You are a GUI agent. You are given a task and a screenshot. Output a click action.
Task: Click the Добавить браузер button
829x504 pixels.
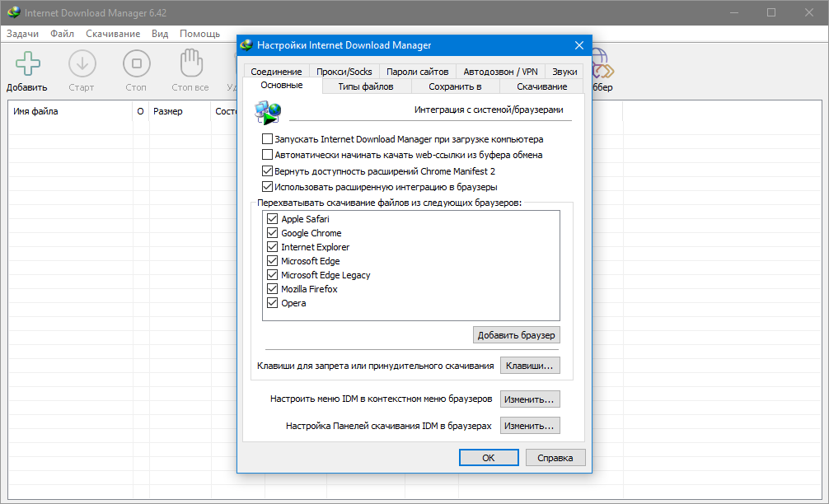517,335
